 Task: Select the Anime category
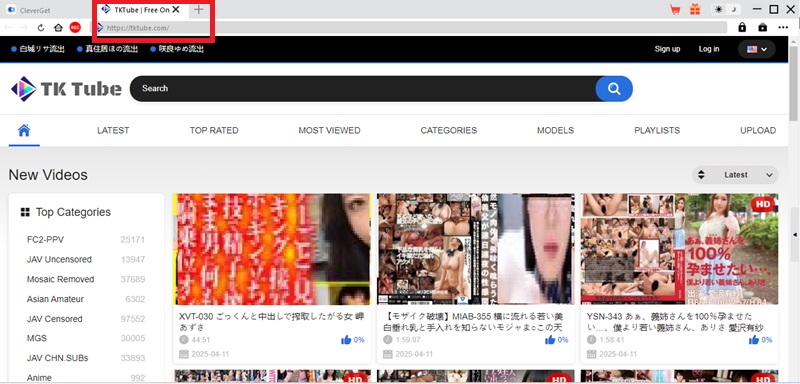tap(39, 378)
